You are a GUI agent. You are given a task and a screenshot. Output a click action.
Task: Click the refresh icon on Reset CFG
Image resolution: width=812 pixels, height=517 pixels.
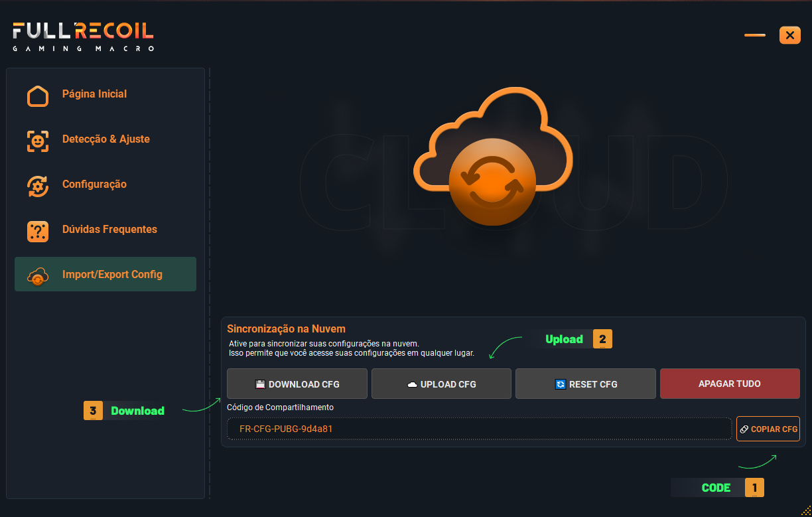click(x=561, y=384)
